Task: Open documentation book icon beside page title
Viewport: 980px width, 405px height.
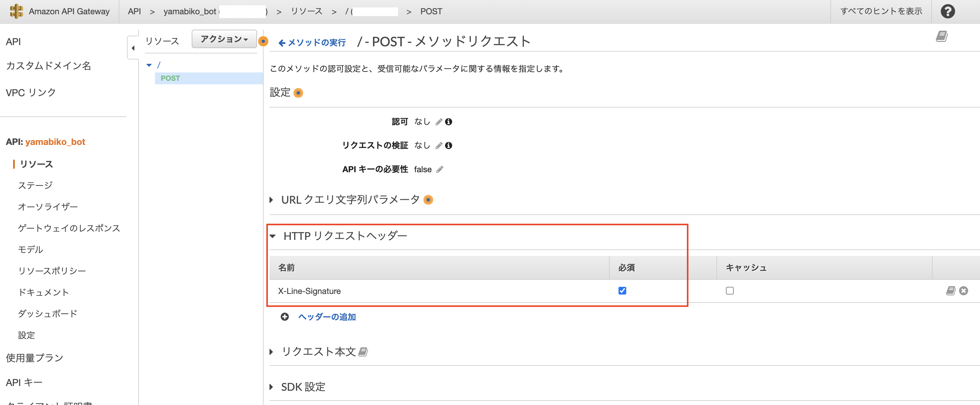Action: [942, 37]
